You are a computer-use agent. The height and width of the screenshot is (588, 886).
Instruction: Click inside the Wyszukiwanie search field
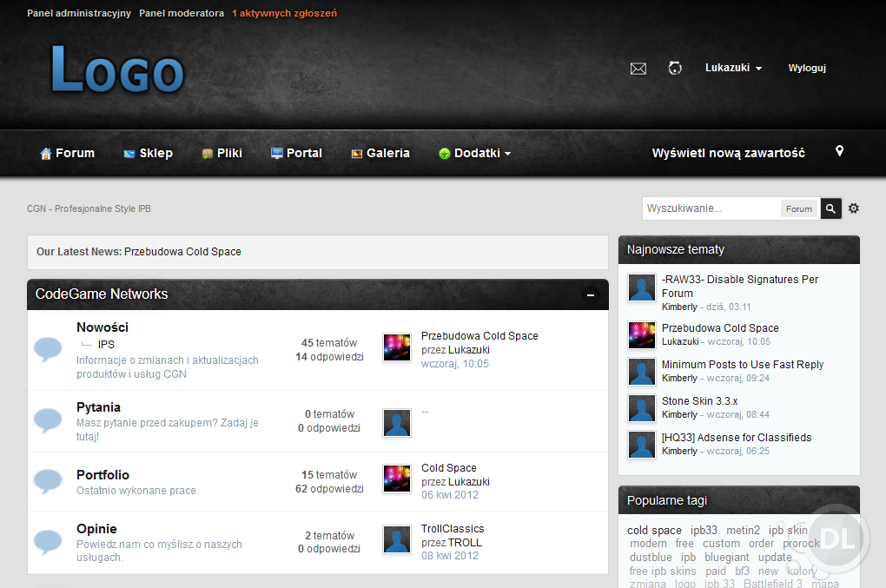pyautogui.click(x=711, y=208)
